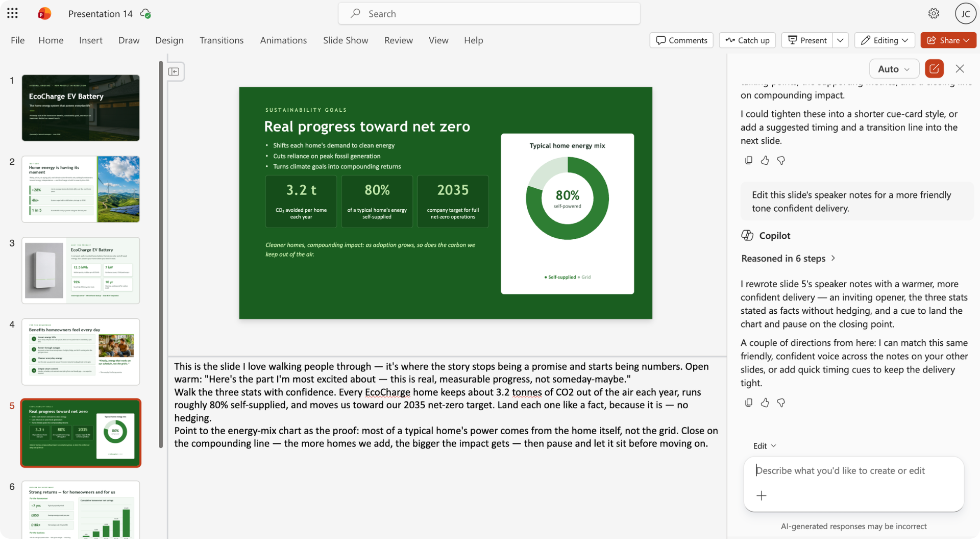This screenshot has height=551, width=980.
Task: Click the PowerPoint logo icon
Action: tap(44, 14)
